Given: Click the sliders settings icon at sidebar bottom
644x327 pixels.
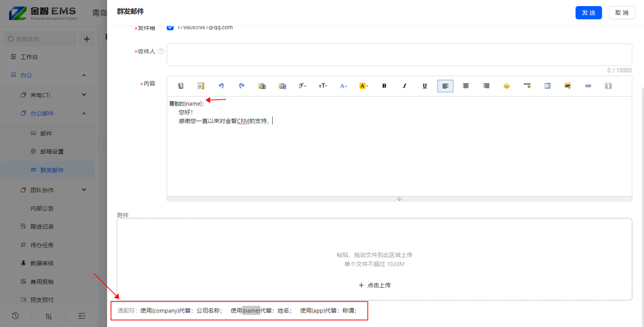Looking at the screenshot, I should [x=49, y=316].
